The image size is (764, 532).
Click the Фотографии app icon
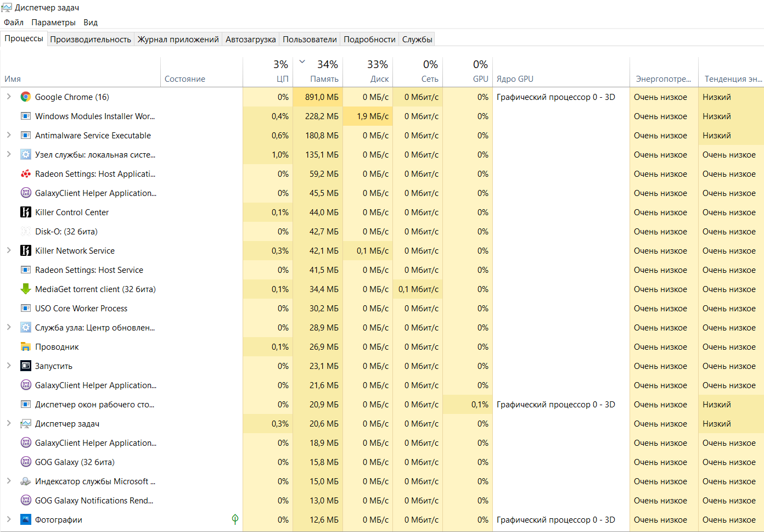[26, 520]
